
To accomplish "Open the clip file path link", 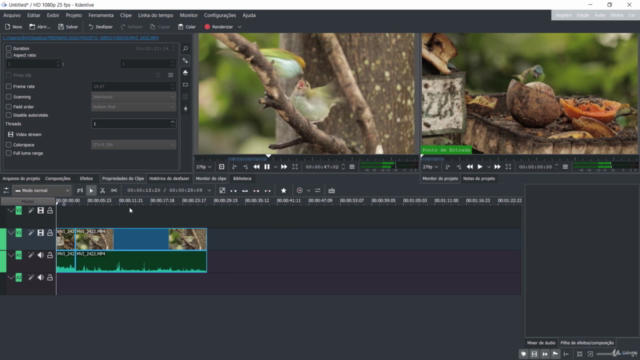I will pos(81,38).
